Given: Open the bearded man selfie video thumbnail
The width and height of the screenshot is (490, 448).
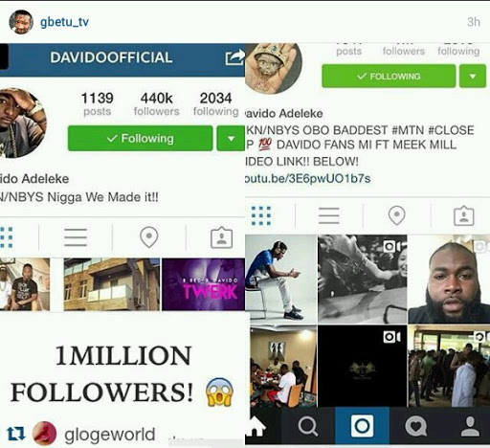Looking at the screenshot, I should [x=449, y=280].
